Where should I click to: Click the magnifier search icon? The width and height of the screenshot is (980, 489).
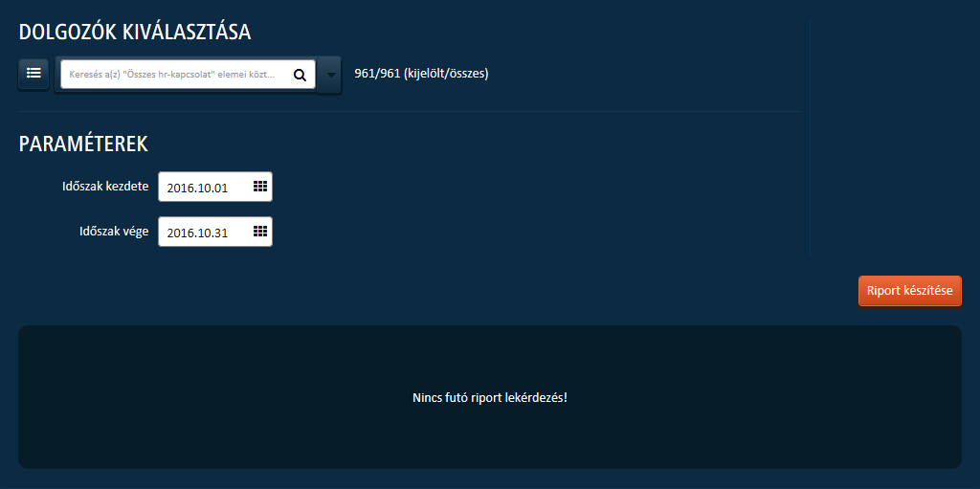[x=300, y=75]
